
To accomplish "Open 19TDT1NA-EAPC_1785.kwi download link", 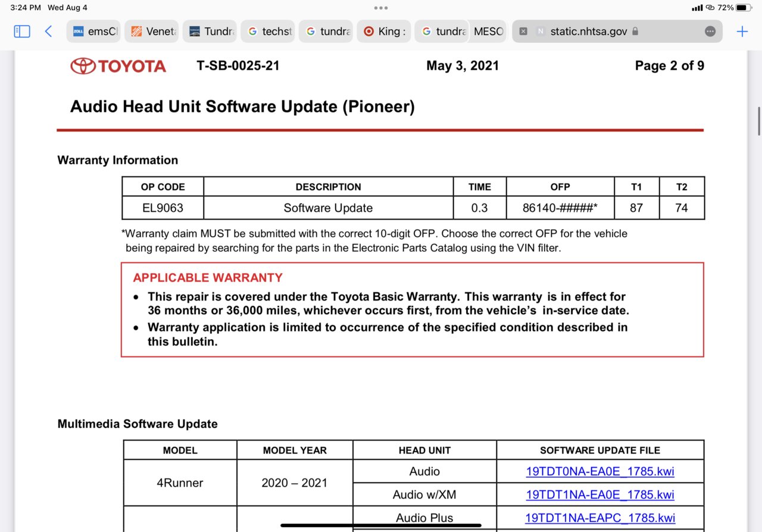I will tap(600, 518).
